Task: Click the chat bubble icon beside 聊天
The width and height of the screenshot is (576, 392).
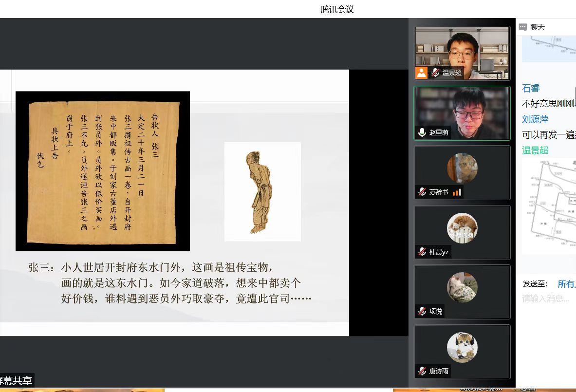Action: point(523,27)
